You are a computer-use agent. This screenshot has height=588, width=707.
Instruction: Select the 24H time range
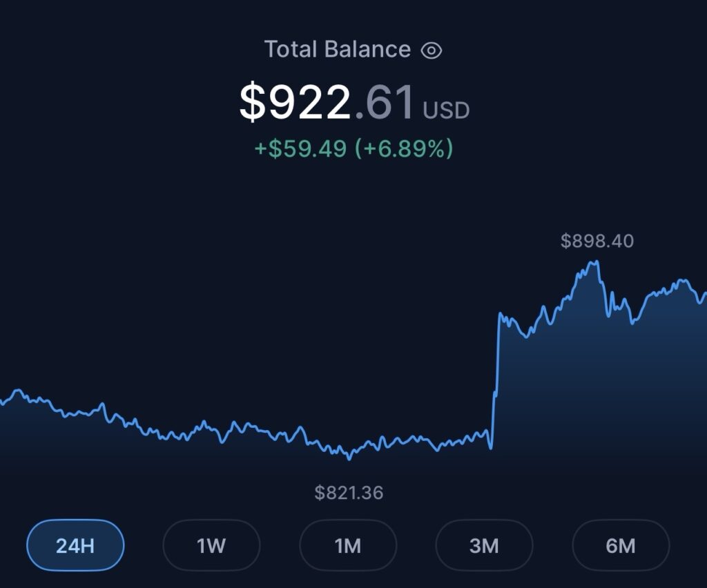[75, 545]
